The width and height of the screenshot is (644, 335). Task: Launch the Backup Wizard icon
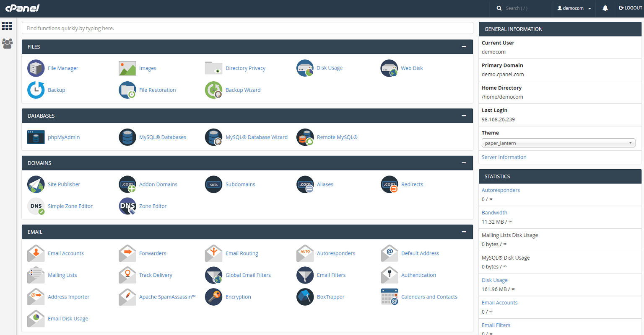coord(213,90)
